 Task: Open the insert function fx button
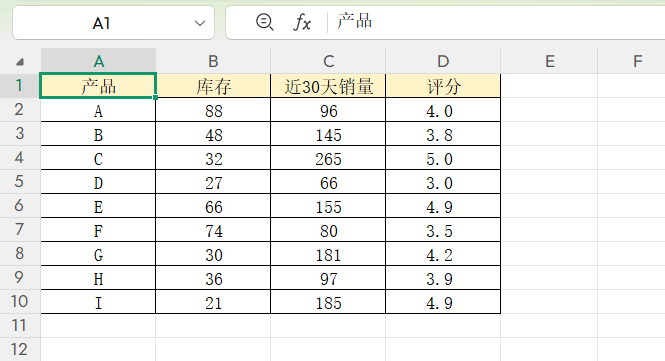coord(302,22)
